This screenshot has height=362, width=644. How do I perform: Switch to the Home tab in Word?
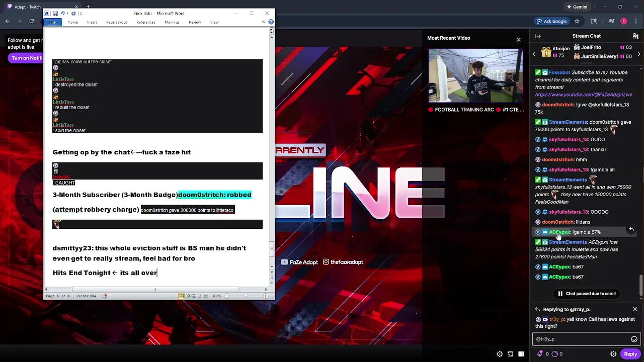72,22
